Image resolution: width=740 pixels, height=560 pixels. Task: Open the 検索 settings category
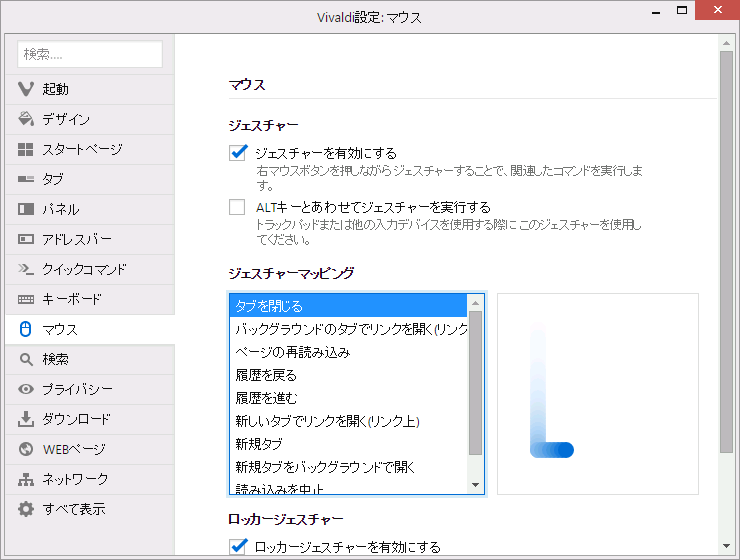point(90,359)
